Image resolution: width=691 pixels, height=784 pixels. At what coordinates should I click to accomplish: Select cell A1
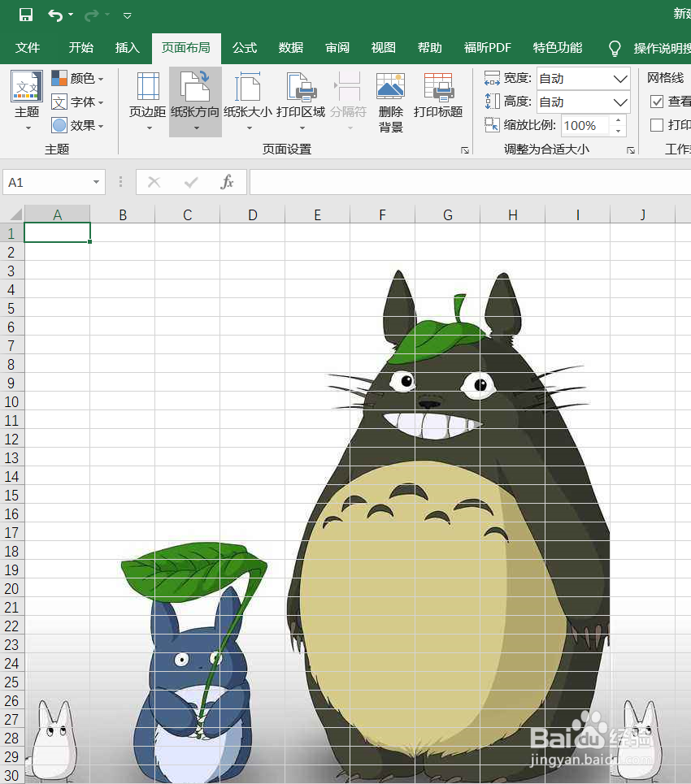tap(58, 233)
